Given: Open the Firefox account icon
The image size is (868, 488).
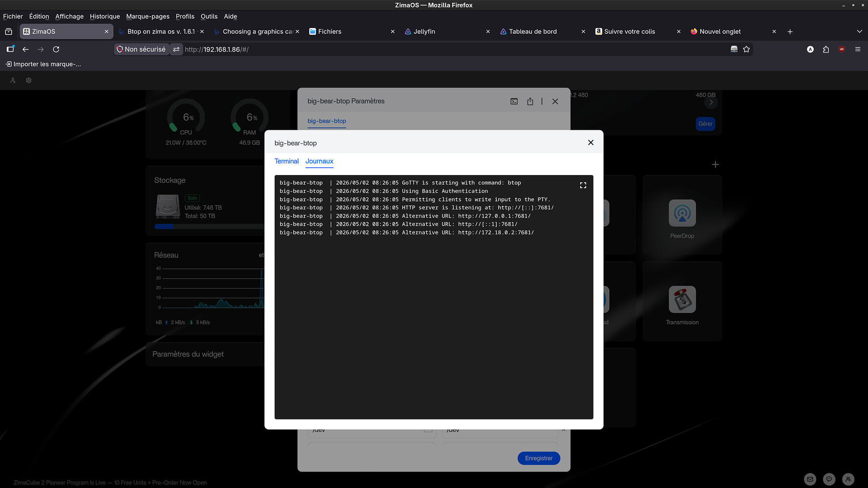Looking at the screenshot, I should (810, 49).
